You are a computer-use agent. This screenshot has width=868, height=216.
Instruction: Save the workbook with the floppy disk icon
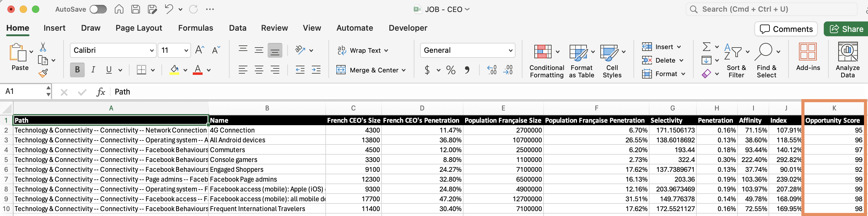tap(135, 9)
